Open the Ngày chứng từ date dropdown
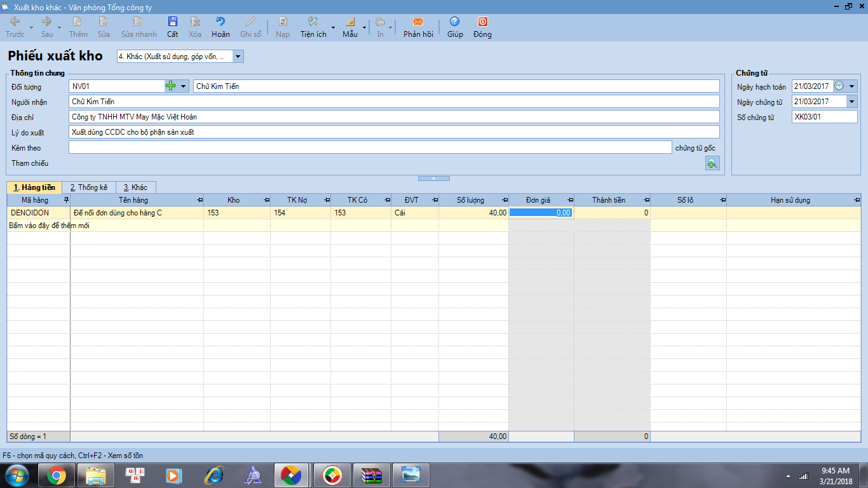Screen dimensions: 868x488 click(x=852, y=102)
